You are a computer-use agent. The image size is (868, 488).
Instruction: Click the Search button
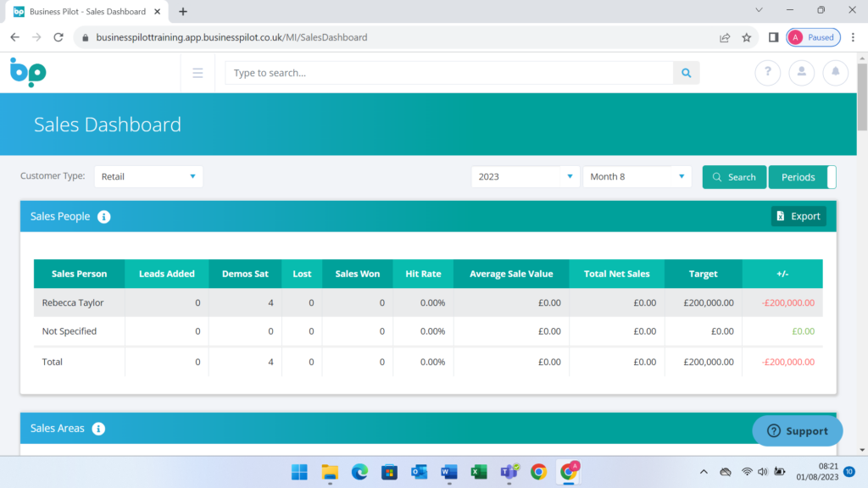click(735, 177)
